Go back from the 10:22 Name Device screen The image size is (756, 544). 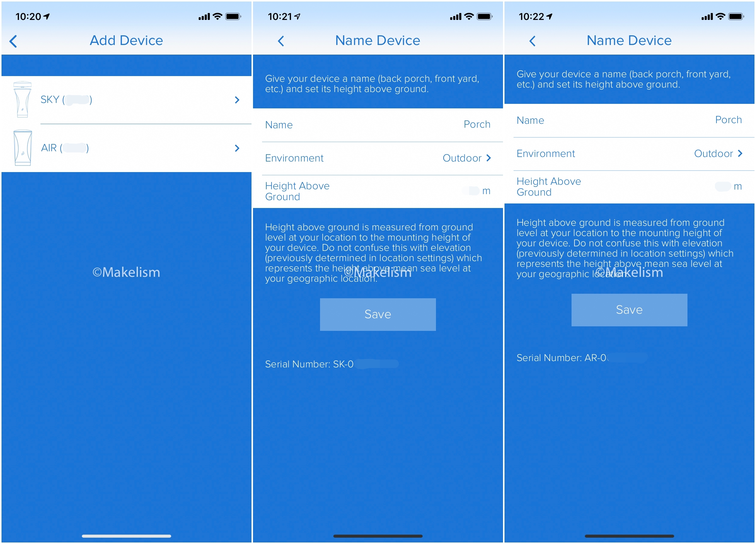click(x=532, y=41)
